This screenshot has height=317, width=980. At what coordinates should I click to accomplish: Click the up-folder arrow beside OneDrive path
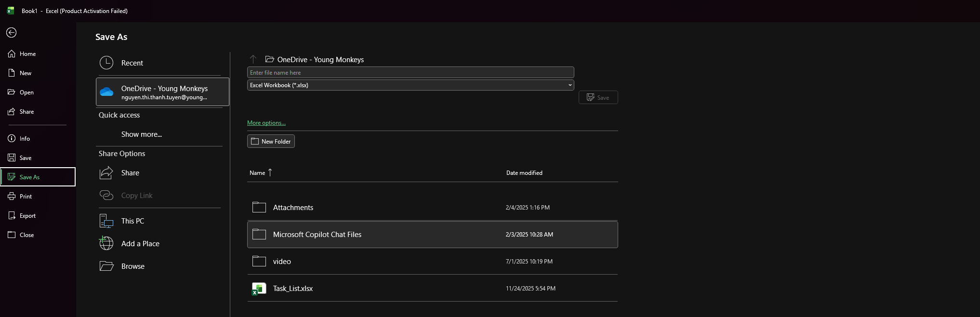click(x=253, y=59)
